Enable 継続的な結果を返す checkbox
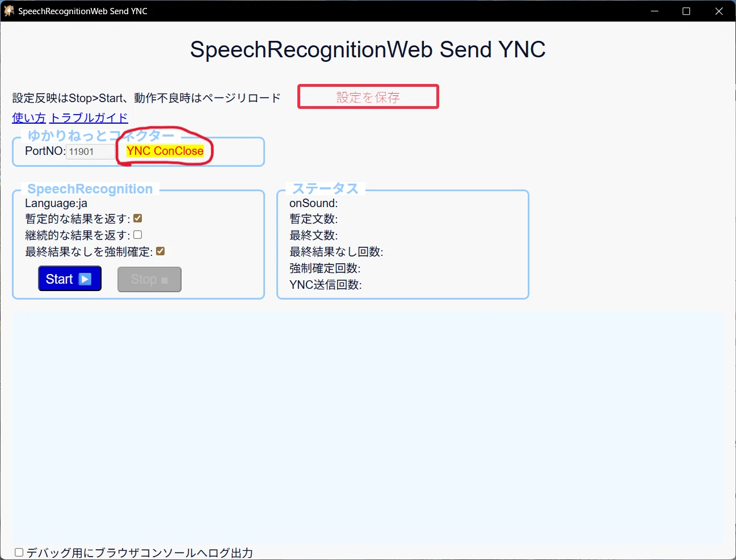 click(x=138, y=235)
